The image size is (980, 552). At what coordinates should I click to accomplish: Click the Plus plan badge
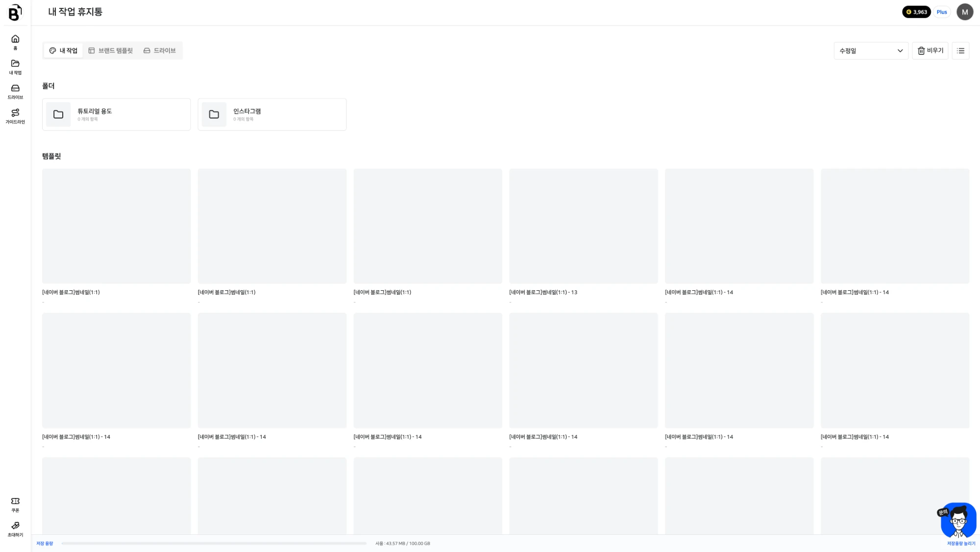coord(942,12)
